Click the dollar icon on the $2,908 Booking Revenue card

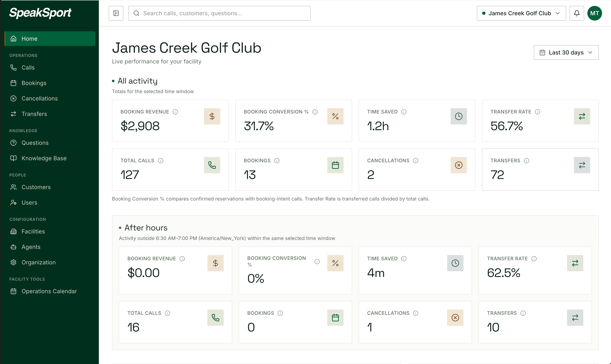(212, 116)
